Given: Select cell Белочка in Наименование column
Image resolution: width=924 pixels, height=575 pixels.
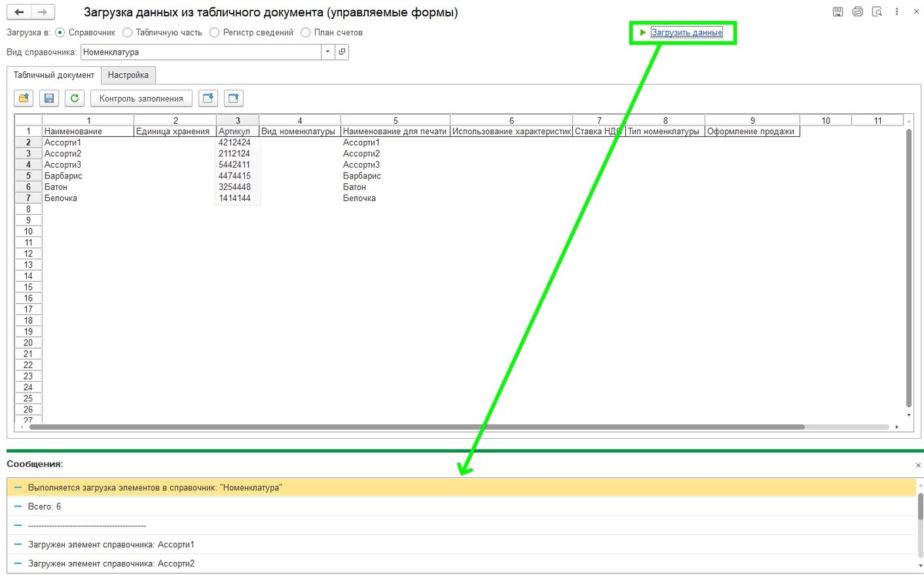Looking at the screenshot, I should coord(88,199).
